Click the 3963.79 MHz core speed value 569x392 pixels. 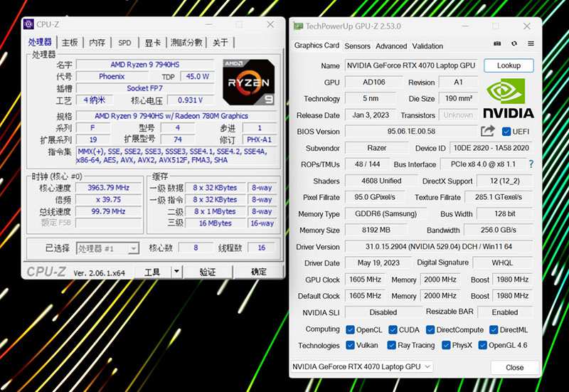point(108,188)
